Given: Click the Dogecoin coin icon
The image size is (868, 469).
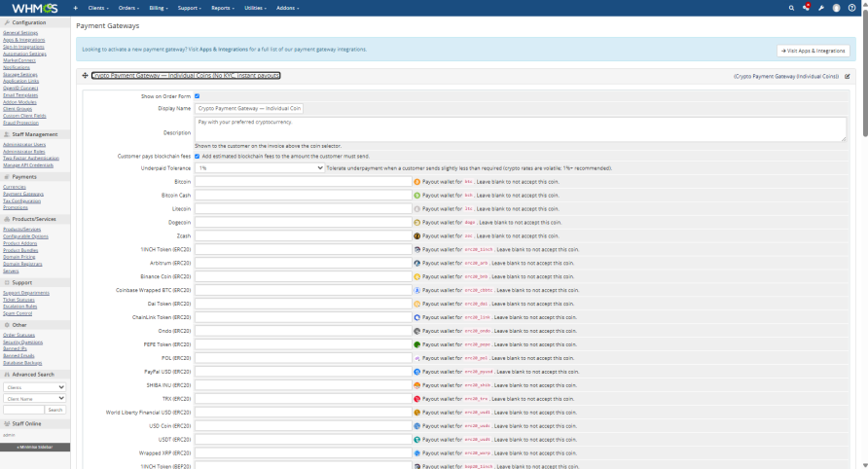Looking at the screenshot, I should 416,223.
